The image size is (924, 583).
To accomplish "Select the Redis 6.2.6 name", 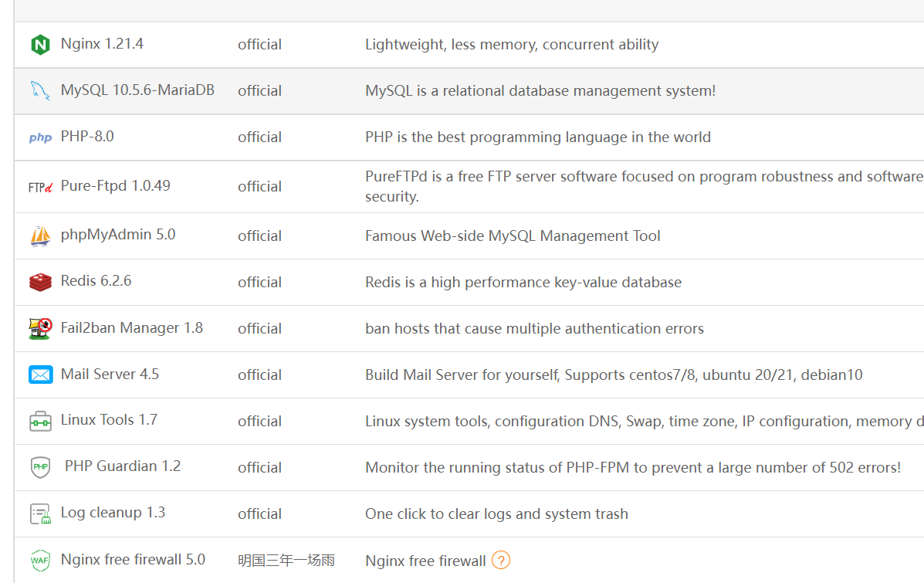I will tap(96, 281).
